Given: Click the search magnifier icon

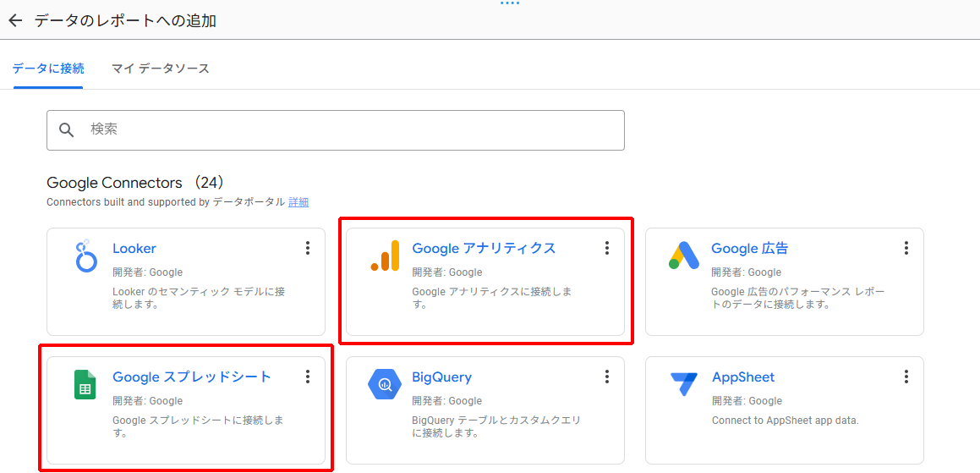Looking at the screenshot, I should coord(66,130).
